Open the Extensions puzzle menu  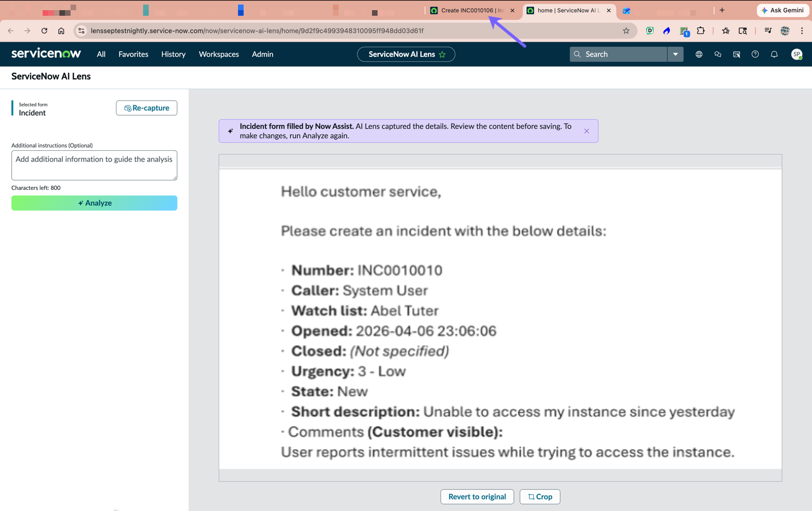pos(701,31)
